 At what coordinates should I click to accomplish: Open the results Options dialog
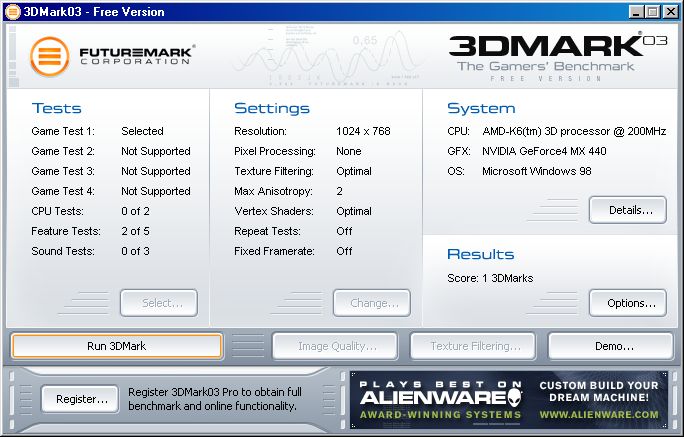pos(627,302)
